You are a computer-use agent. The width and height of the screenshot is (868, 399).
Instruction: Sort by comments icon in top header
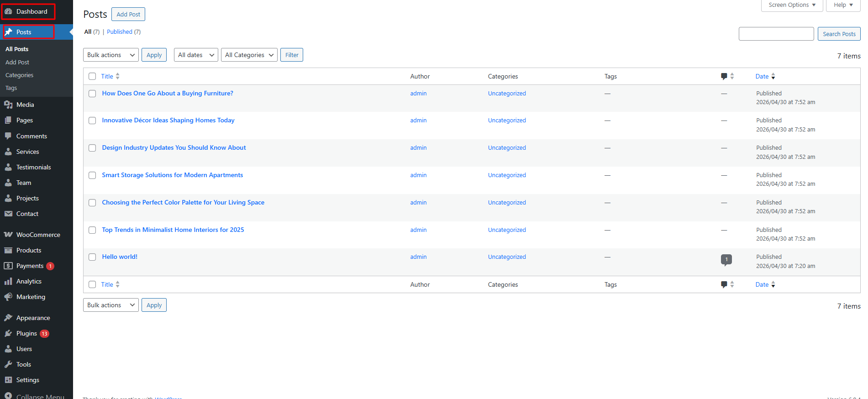point(727,76)
